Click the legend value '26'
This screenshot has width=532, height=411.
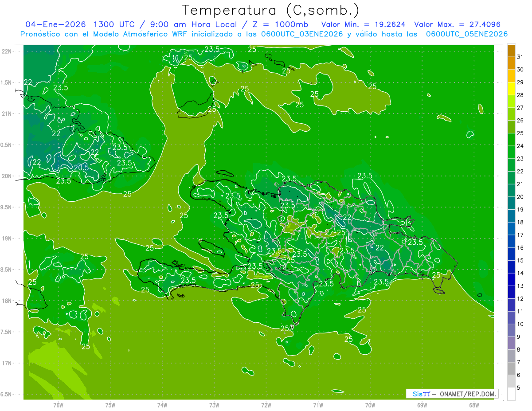coord(520,121)
